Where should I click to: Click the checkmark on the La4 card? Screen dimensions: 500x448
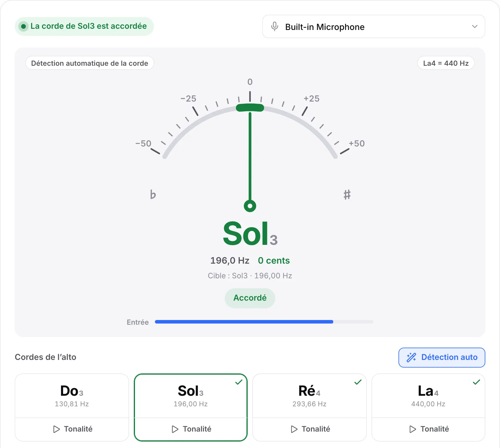477,382
